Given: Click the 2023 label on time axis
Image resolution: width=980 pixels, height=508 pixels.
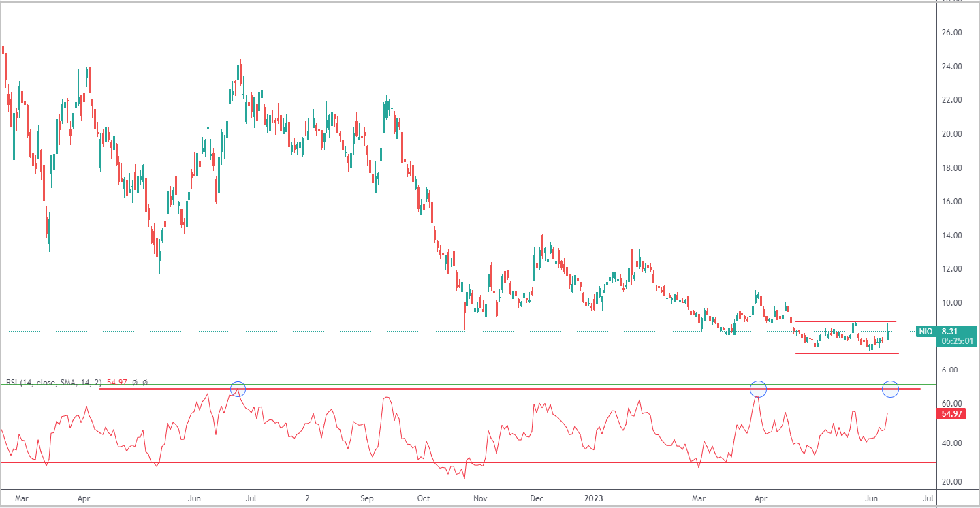Looking at the screenshot, I should tap(595, 498).
